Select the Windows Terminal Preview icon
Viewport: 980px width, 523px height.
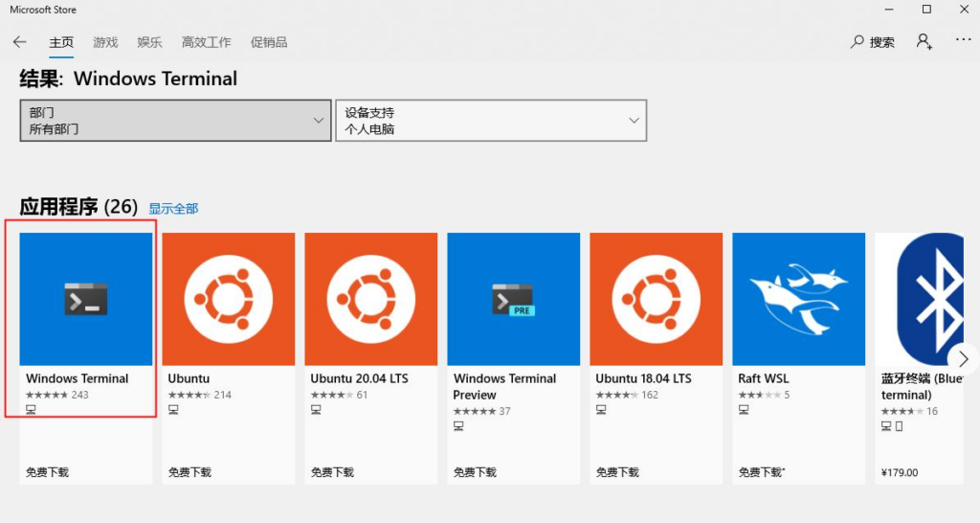[x=513, y=299]
